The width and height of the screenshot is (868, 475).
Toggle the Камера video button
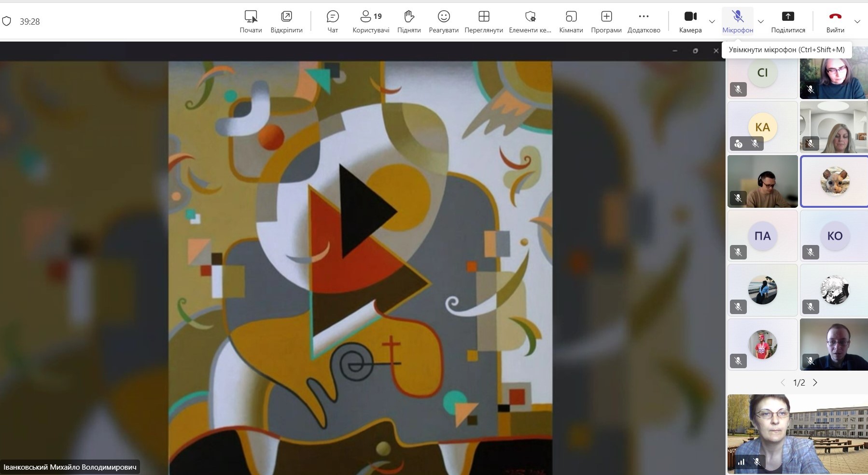[690, 21]
